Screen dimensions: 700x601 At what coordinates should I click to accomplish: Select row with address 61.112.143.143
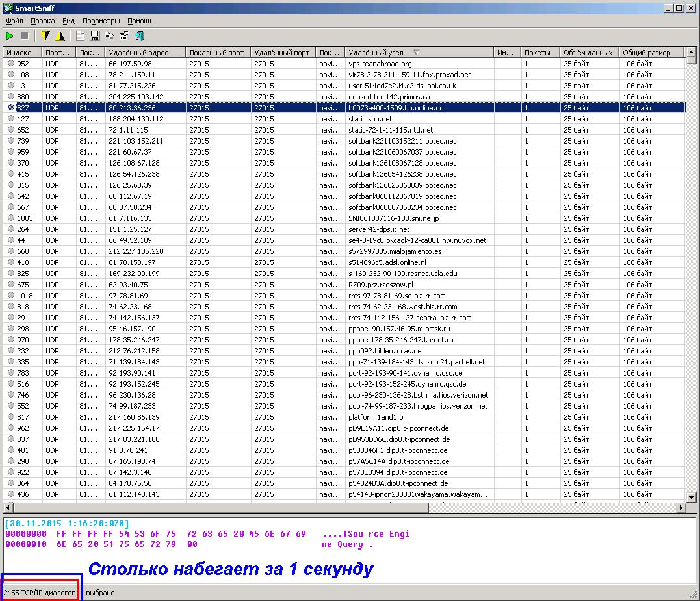(344, 494)
